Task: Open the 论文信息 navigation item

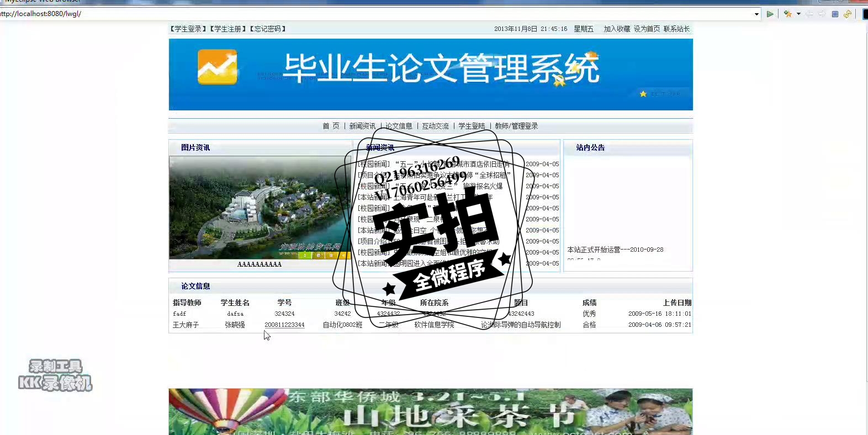Action: pyautogui.click(x=399, y=126)
